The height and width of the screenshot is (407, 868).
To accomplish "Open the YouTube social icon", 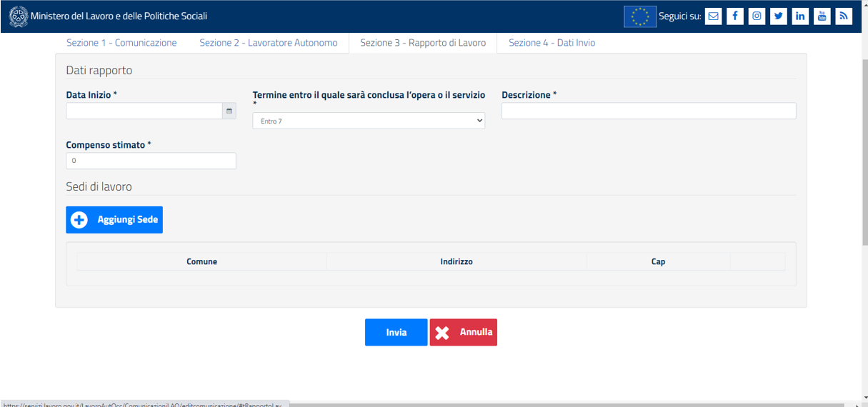I will [x=822, y=16].
